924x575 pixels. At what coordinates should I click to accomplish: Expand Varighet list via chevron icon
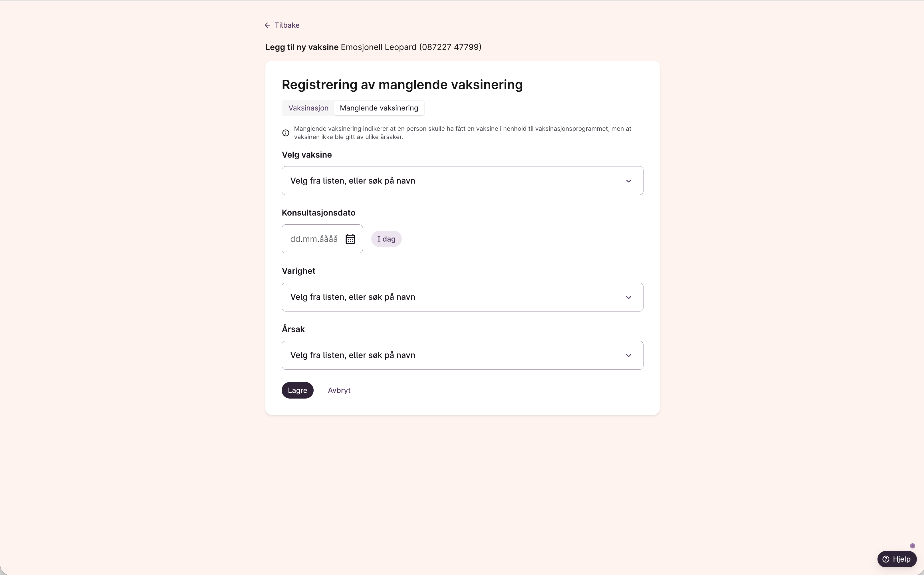(x=628, y=297)
